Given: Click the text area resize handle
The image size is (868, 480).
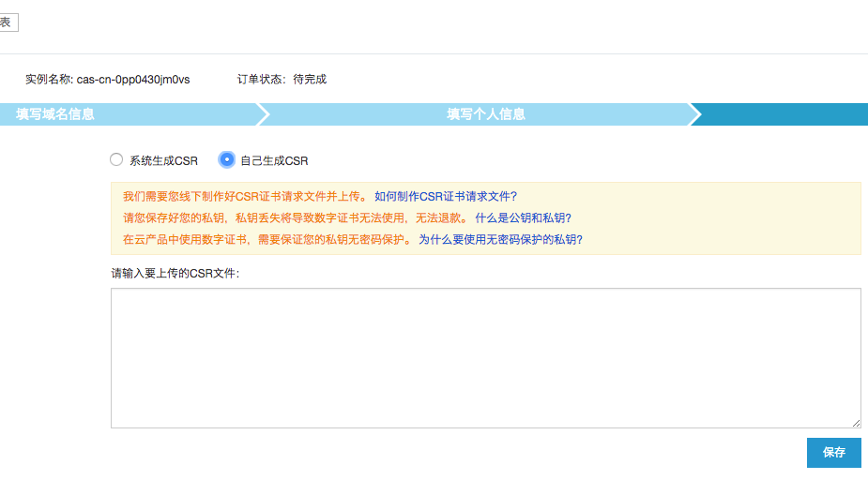Looking at the screenshot, I should click(x=856, y=424).
